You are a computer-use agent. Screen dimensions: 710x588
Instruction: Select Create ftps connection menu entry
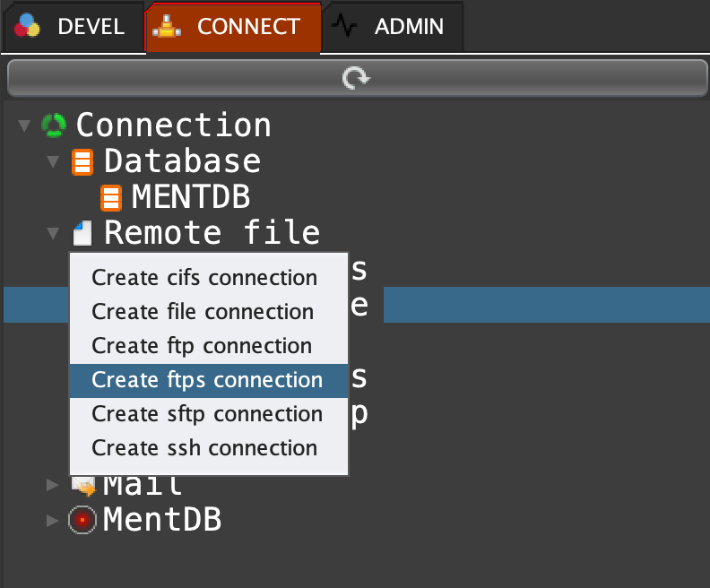pyautogui.click(x=207, y=380)
